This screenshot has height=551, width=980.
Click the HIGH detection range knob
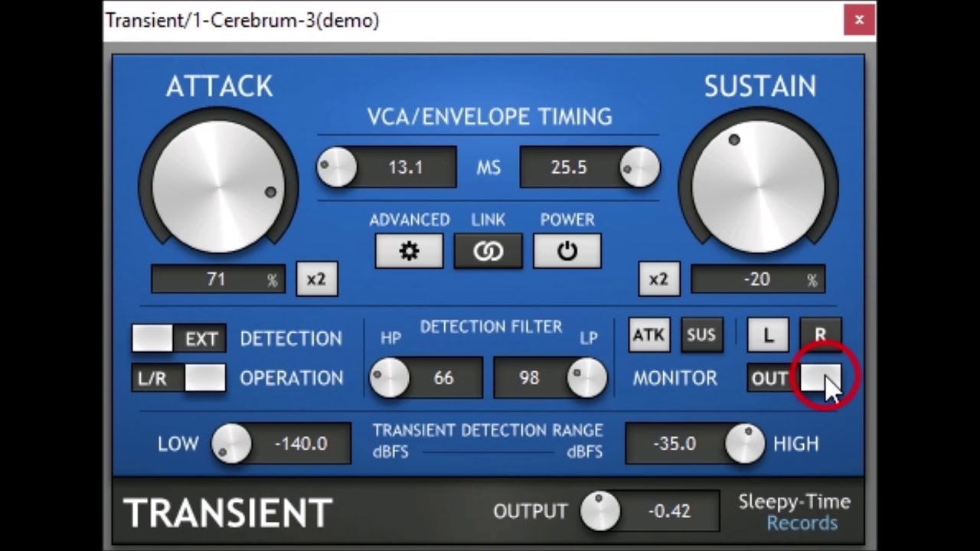tap(745, 444)
